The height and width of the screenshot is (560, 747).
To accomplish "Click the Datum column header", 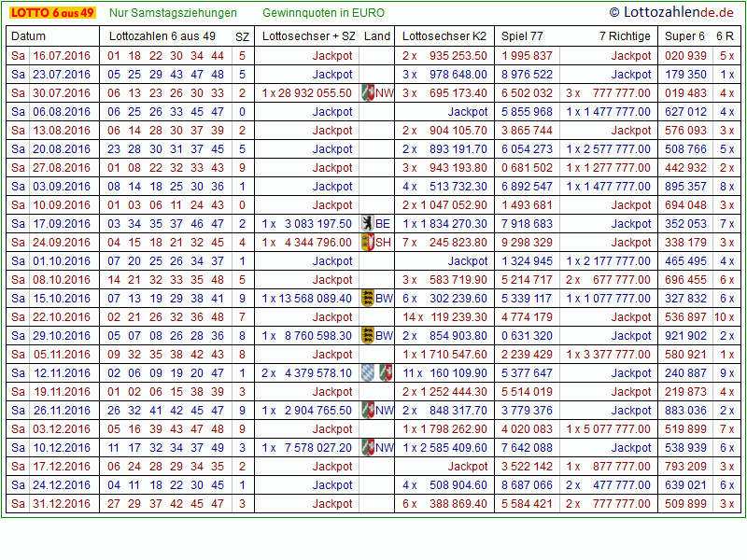I will (x=28, y=36).
